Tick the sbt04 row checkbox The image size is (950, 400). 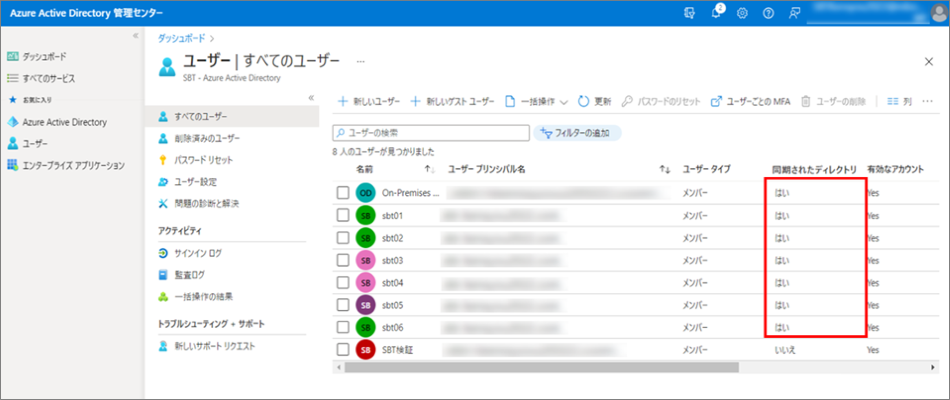pyautogui.click(x=343, y=282)
